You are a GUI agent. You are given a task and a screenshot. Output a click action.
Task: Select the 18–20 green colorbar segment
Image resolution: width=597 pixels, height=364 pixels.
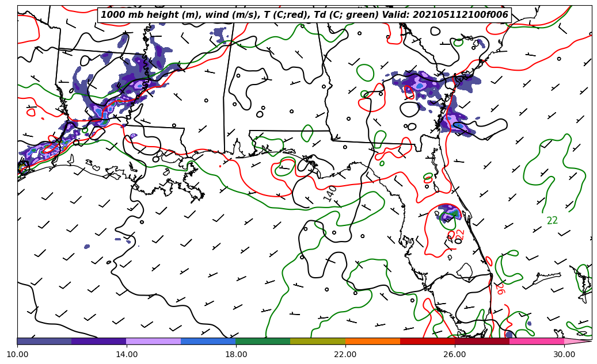tap(263, 341)
